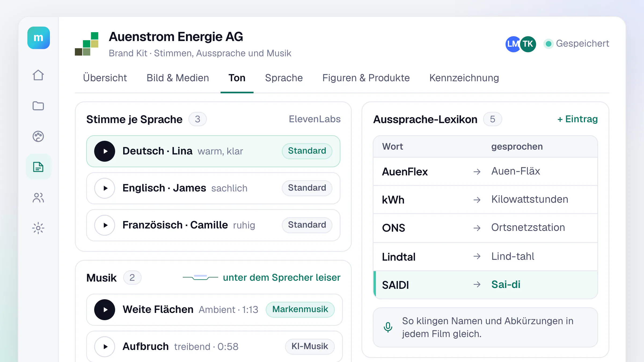Click the Markenmusik badge on Weite Flächen
The image size is (644, 362).
pyautogui.click(x=300, y=309)
